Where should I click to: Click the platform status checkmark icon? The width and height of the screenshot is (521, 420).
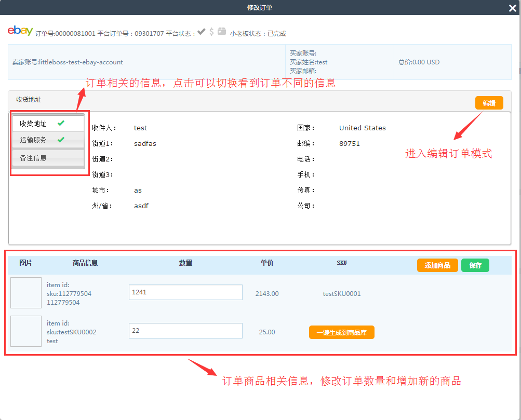coord(202,32)
